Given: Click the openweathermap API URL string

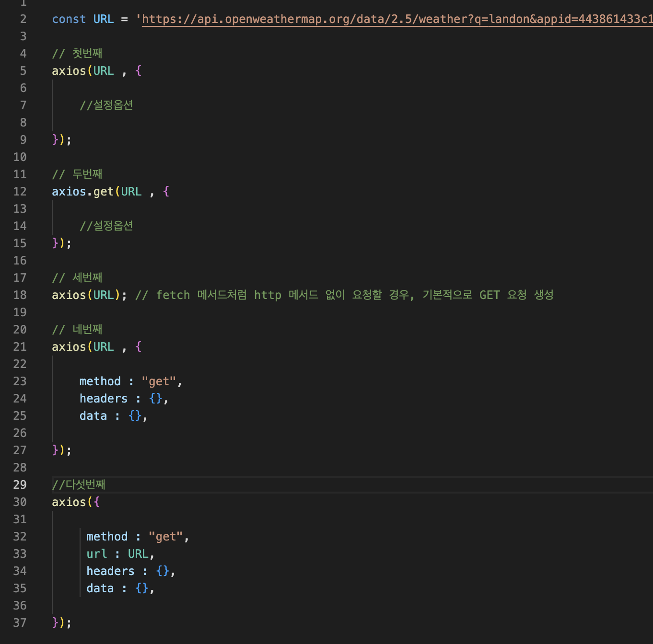Looking at the screenshot, I should coord(394,19).
